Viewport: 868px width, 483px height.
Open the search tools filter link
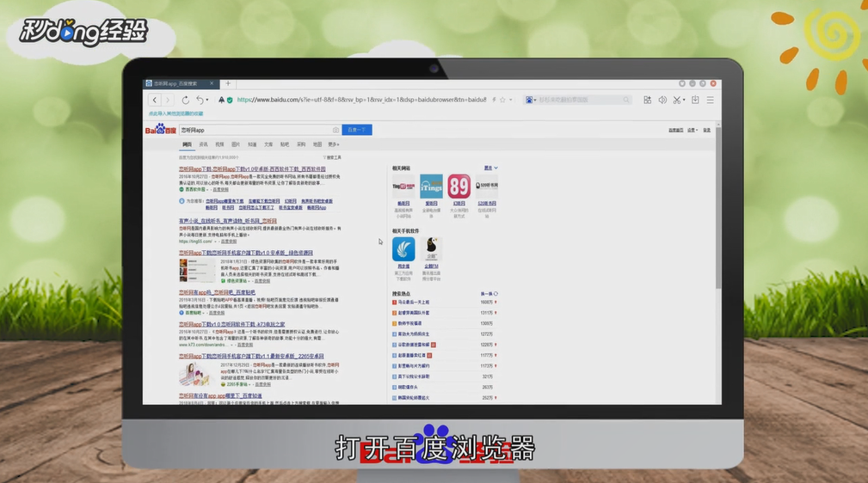click(x=332, y=157)
